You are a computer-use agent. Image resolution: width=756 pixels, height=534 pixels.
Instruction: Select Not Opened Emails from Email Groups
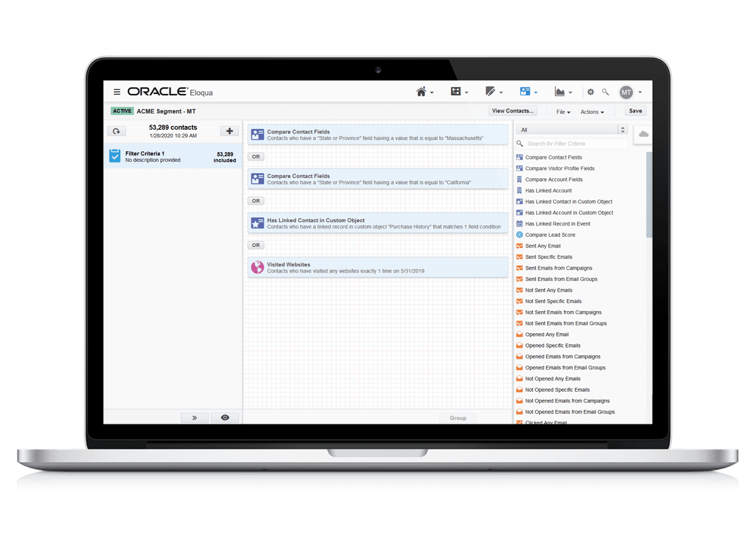click(x=570, y=412)
